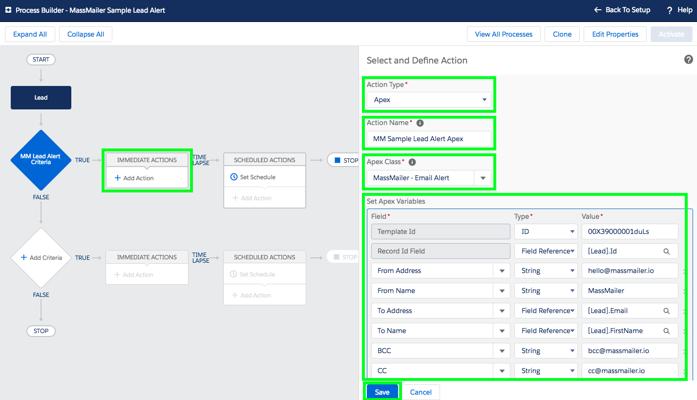The height and width of the screenshot is (400, 697).
Task: Expand the Apex Class combo box arrow
Action: [x=483, y=178]
